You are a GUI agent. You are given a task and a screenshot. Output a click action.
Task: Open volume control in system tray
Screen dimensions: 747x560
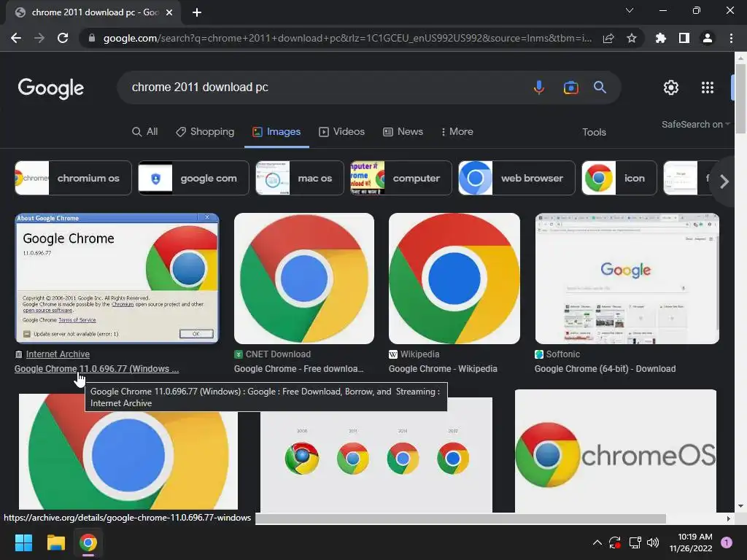[653, 542]
